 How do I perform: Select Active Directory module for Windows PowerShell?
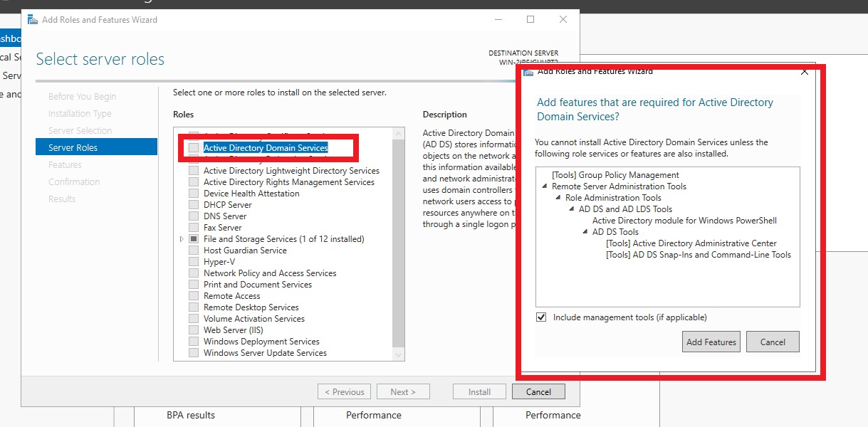coord(684,221)
